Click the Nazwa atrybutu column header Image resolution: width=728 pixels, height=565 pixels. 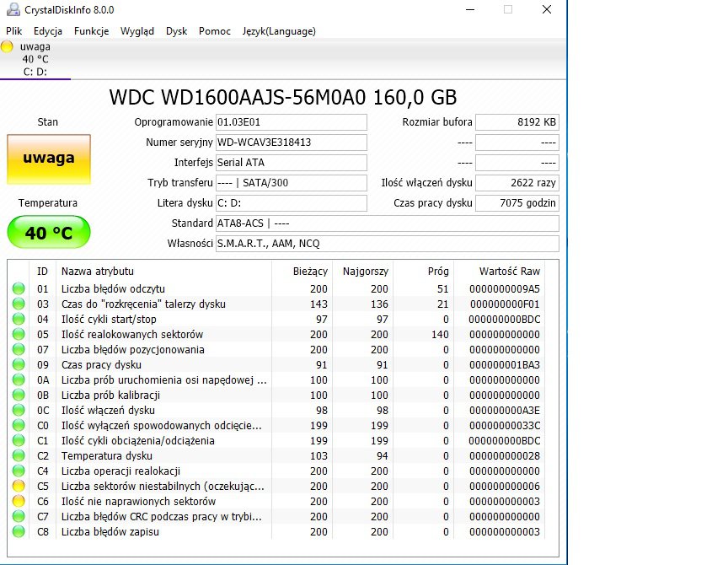[163, 272]
